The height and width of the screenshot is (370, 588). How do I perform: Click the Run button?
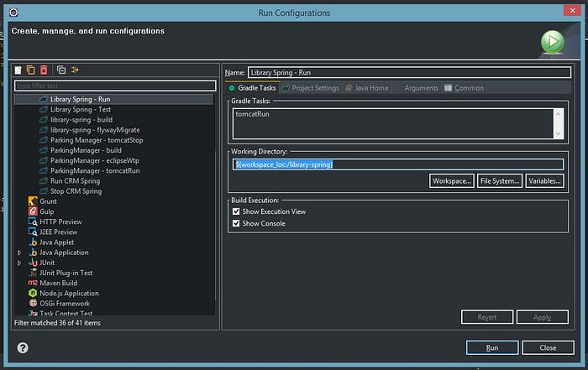(492, 347)
